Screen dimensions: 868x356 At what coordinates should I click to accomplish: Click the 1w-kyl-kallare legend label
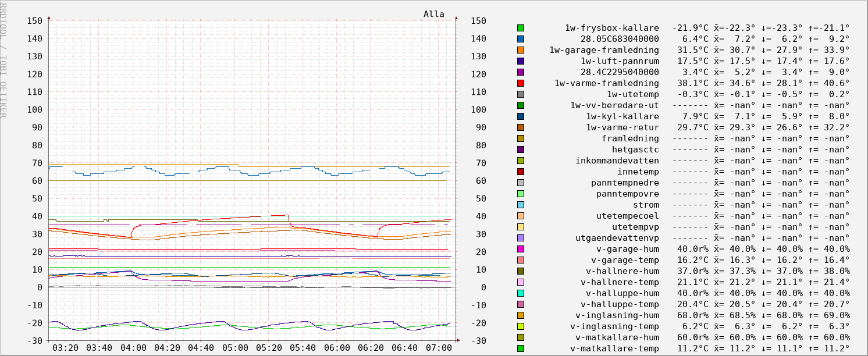(622, 116)
